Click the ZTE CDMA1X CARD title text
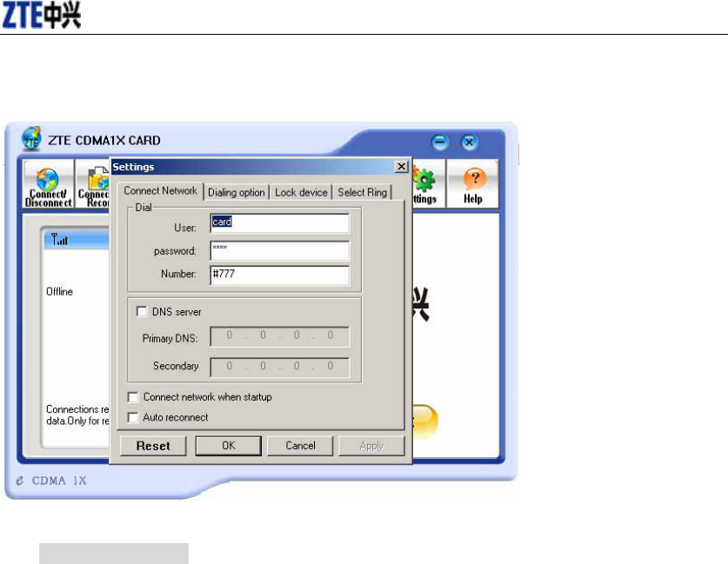The height and width of the screenshot is (564, 728). point(104,140)
